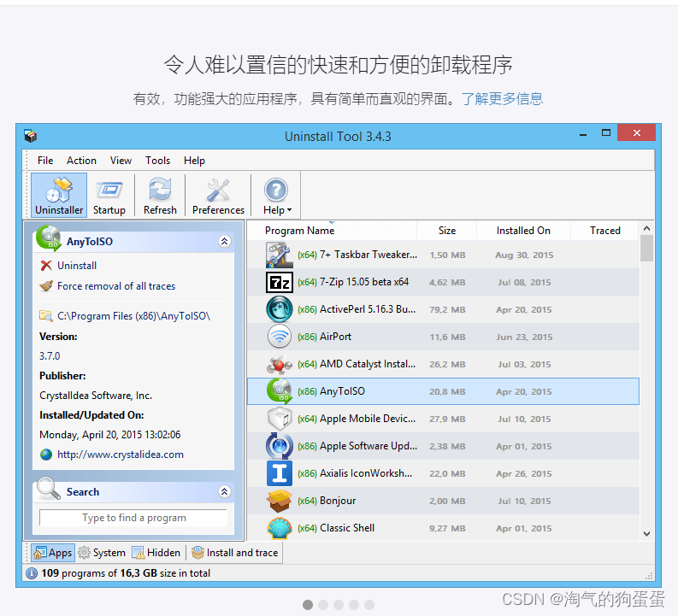Click the Apple Software Update icon
Image resolution: width=678 pixels, height=616 pixels.
pos(279,446)
